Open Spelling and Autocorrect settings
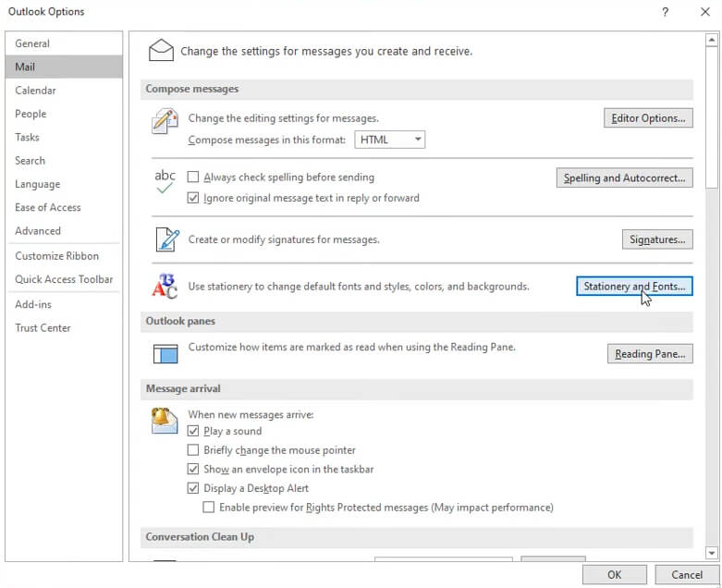This screenshot has width=722, height=588. click(624, 178)
